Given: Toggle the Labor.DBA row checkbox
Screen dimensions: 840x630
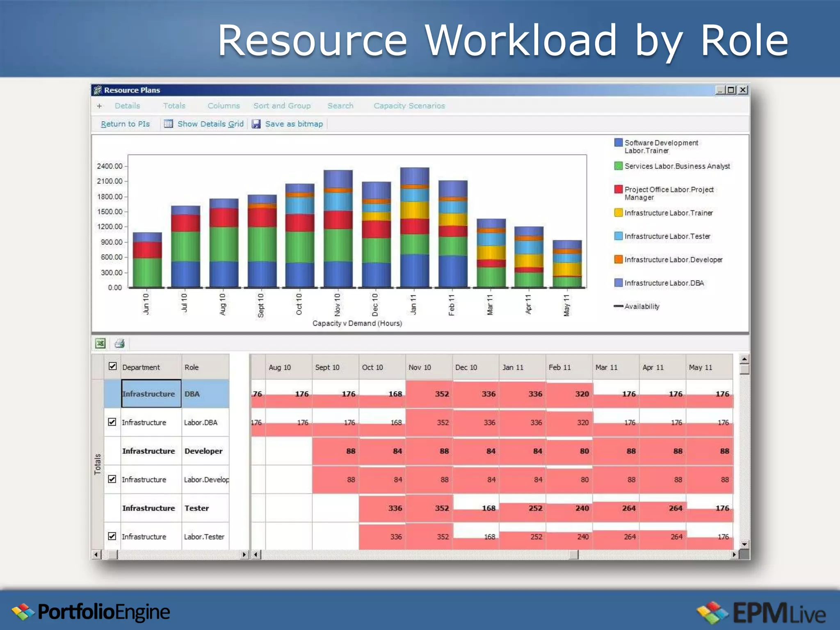Looking at the screenshot, I should pos(112,422).
